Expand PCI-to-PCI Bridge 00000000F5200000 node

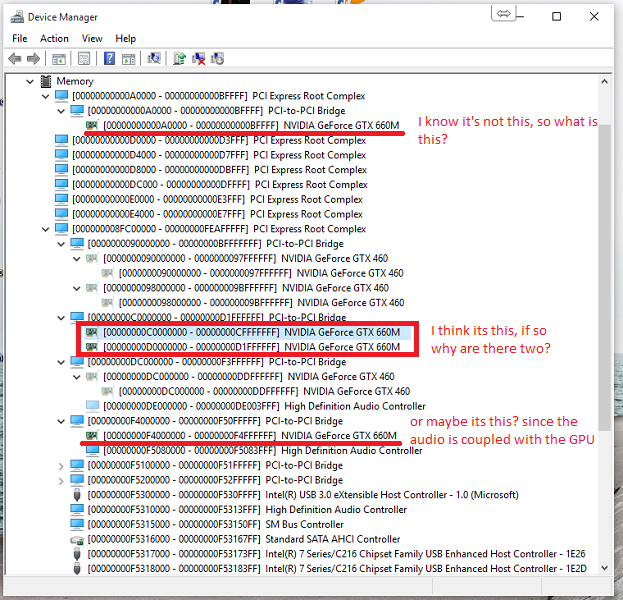click(61, 481)
